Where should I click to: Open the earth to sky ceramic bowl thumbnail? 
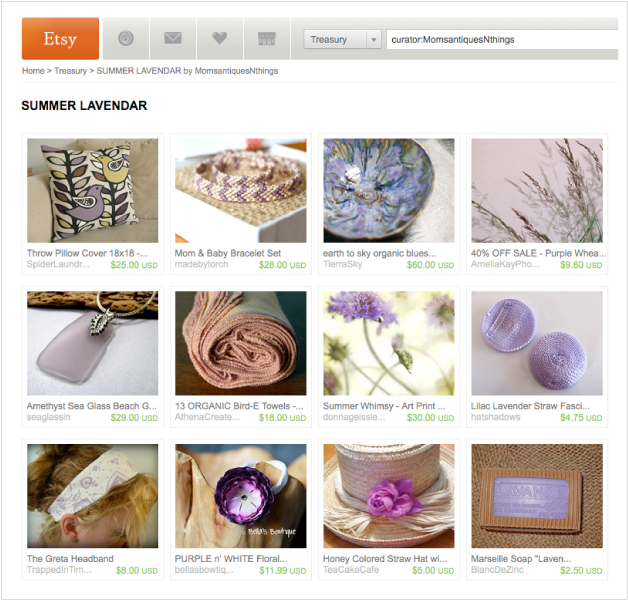pos(389,190)
